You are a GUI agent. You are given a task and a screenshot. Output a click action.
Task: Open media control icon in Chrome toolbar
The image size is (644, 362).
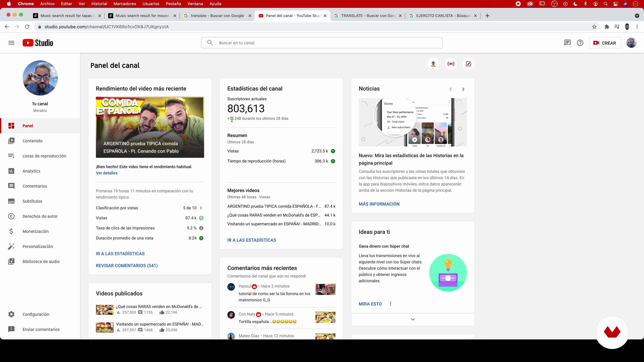coord(617,27)
